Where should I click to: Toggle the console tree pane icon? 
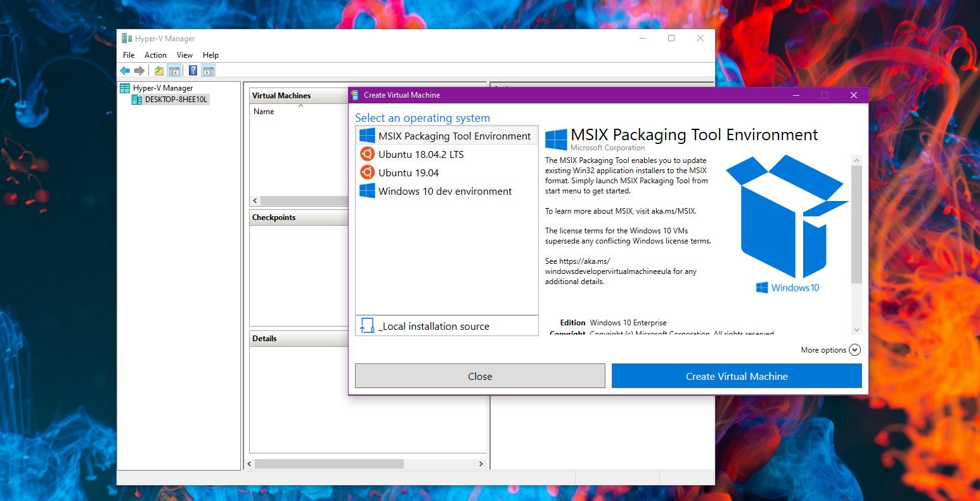[174, 70]
